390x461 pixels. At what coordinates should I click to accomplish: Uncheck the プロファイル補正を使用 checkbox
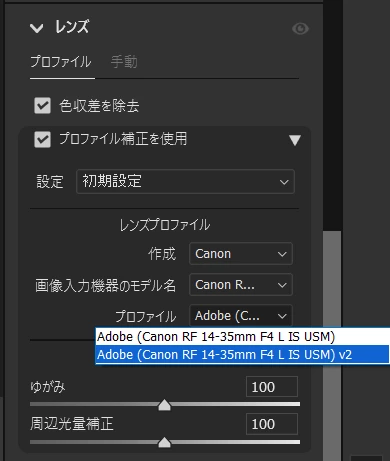click(42, 139)
